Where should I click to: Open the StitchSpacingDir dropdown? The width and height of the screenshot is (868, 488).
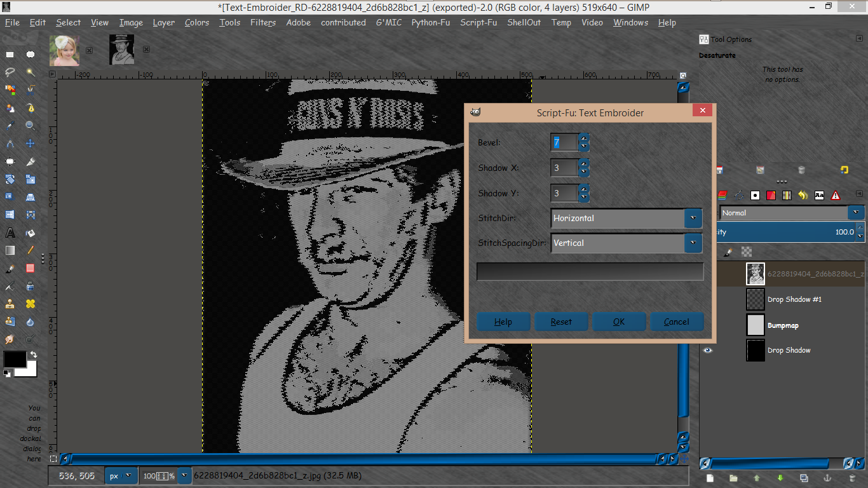627,243
